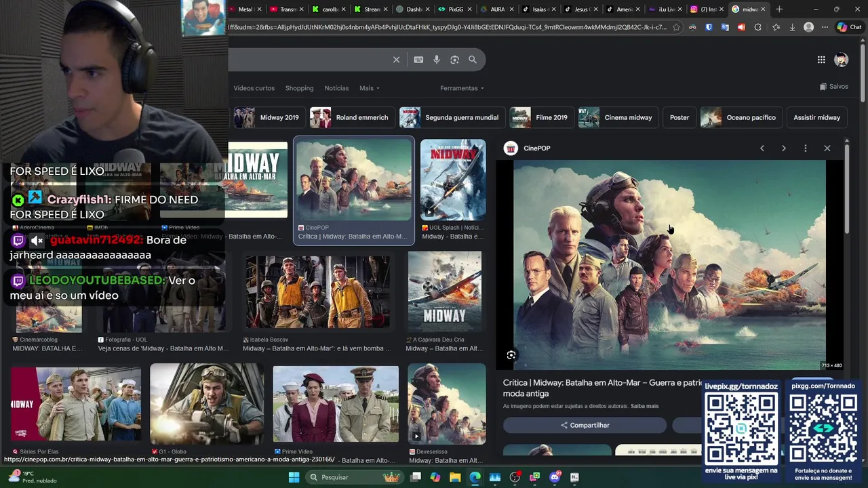This screenshot has height=488, width=868.
Task: Switch to the Instagram browser tab
Action: [707, 9]
